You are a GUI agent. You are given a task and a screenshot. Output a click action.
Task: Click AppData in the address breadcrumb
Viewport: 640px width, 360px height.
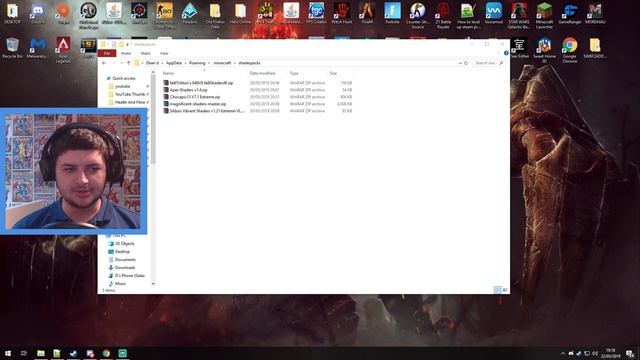[174, 63]
